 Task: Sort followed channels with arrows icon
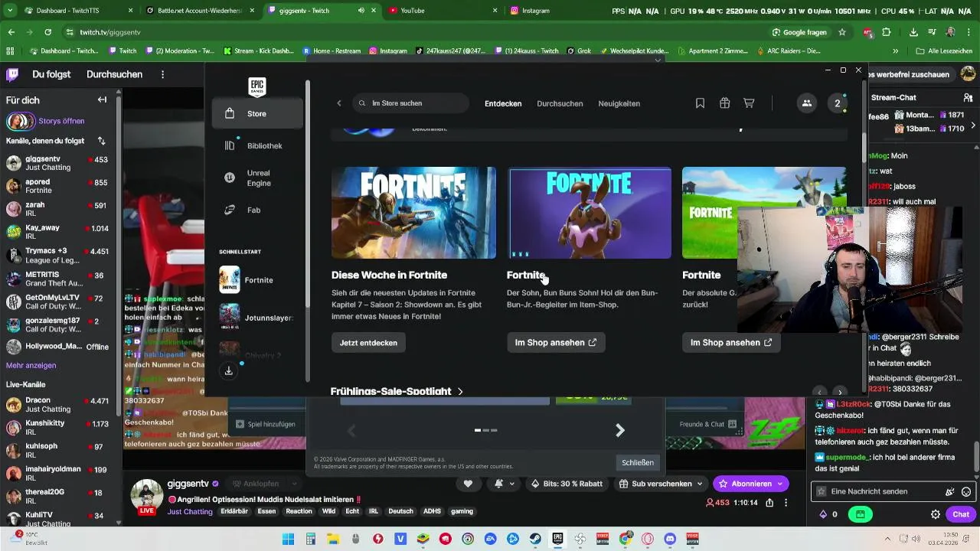[x=102, y=141]
